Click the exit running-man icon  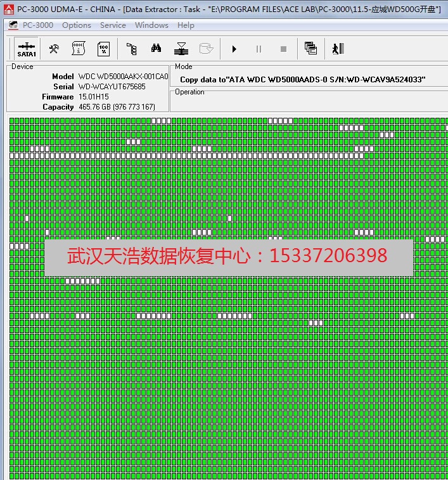(338, 49)
